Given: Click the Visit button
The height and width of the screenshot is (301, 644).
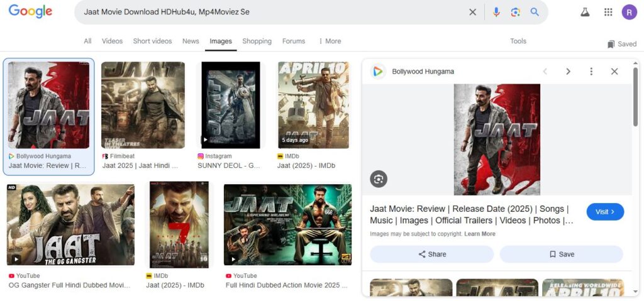Looking at the screenshot, I should (605, 212).
